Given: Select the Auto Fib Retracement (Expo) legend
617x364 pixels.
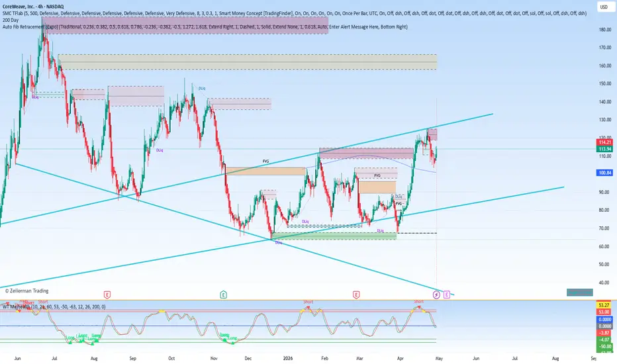Looking at the screenshot, I should tap(205, 26).
